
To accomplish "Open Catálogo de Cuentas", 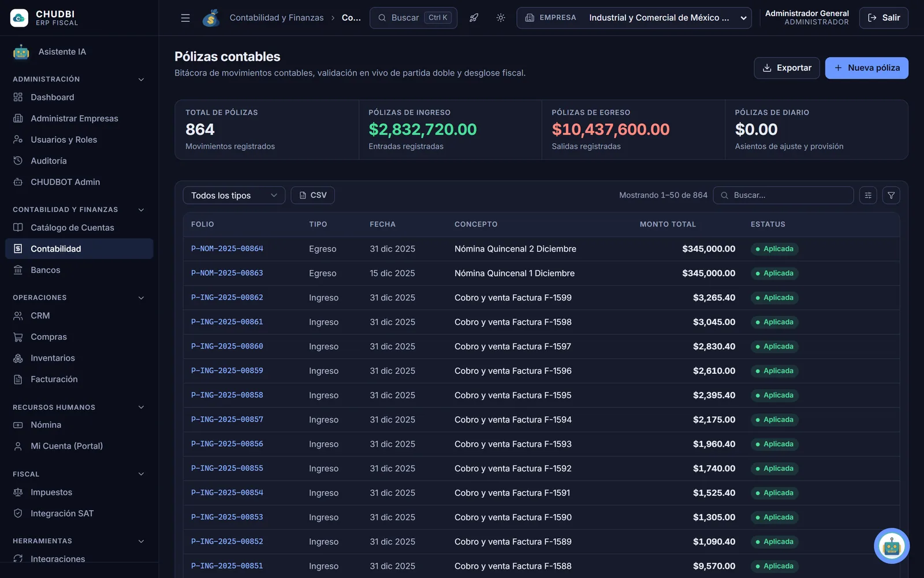I will pyautogui.click(x=79, y=228).
